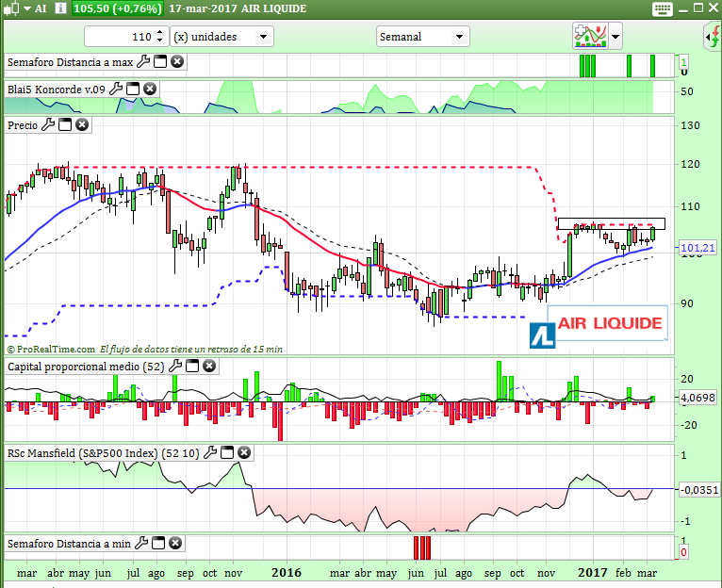The height and width of the screenshot is (588, 722).
Task: Click the 17-mar-2017 AIR LIQUIDE title text
Action: point(238,8)
